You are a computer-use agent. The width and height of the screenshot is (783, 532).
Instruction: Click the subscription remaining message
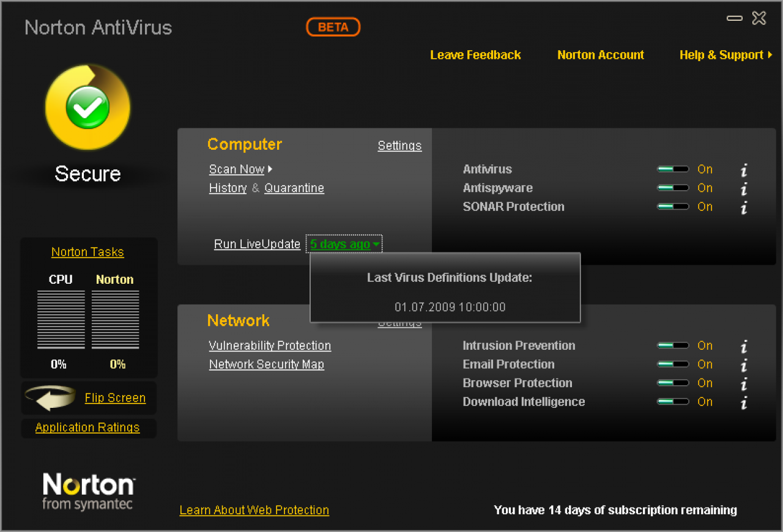tap(615, 510)
